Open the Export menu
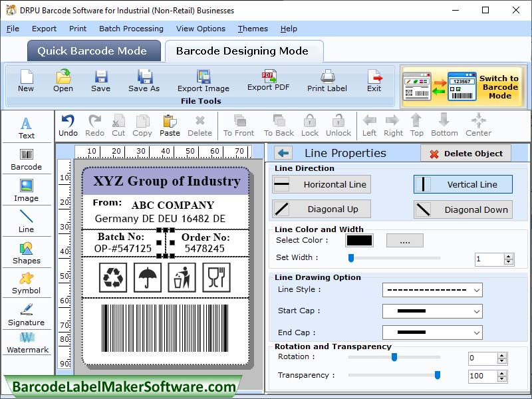 [x=44, y=29]
